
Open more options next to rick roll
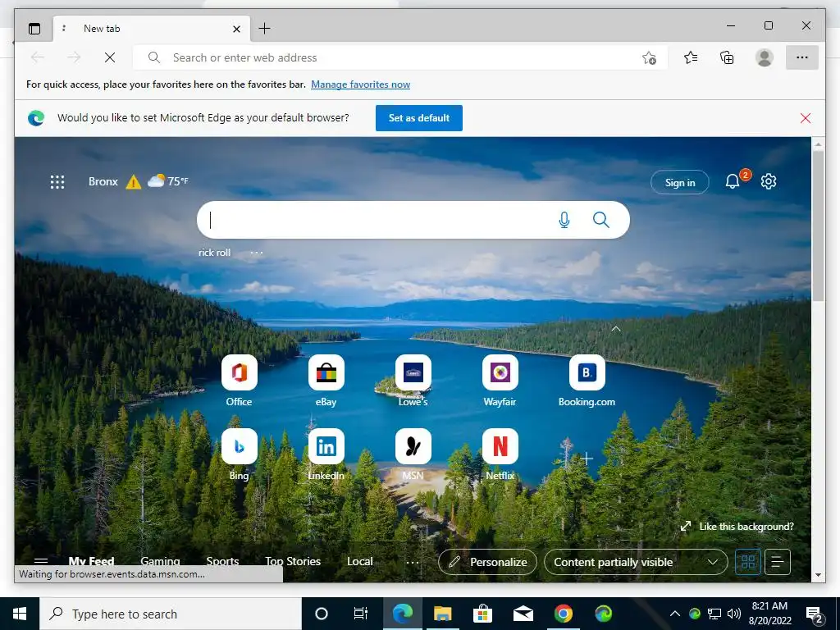[257, 253]
